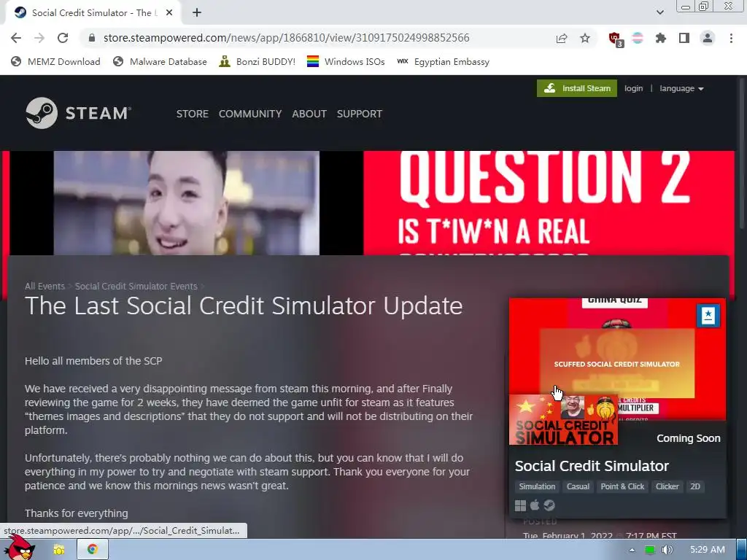
Task: Click the Show desktop strip
Action: click(x=741, y=550)
